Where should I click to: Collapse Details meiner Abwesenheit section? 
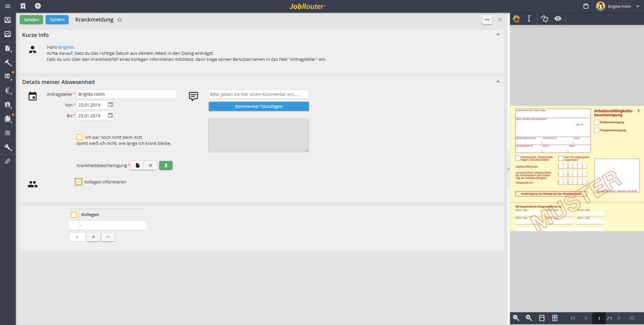[x=498, y=82]
